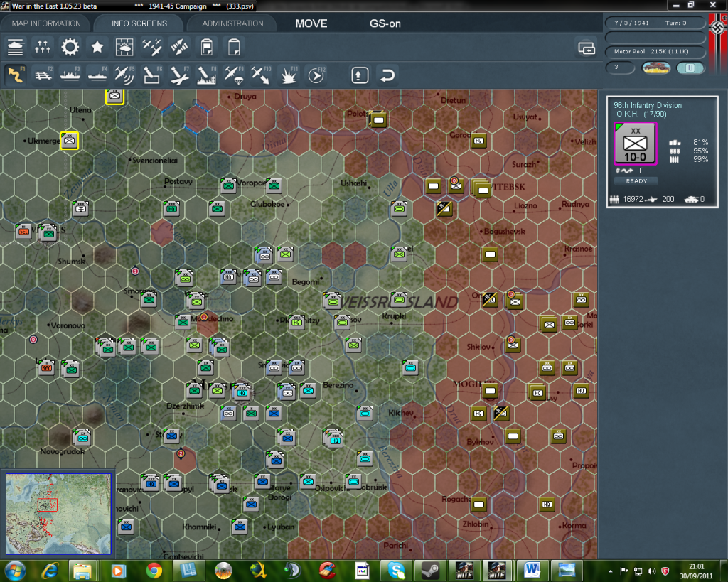This screenshot has width=728, height=582.
Task: Select the F10 air transfer mode
Action: pos(261,75)
